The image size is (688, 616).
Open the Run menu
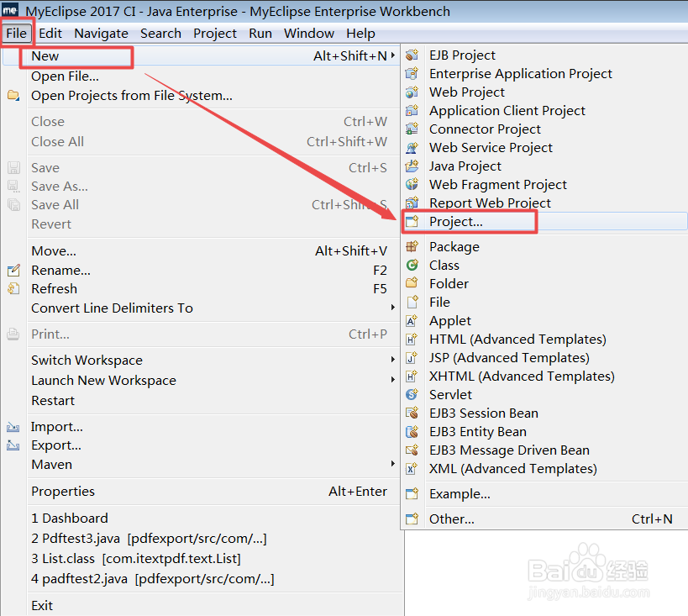tap(260, 34)
